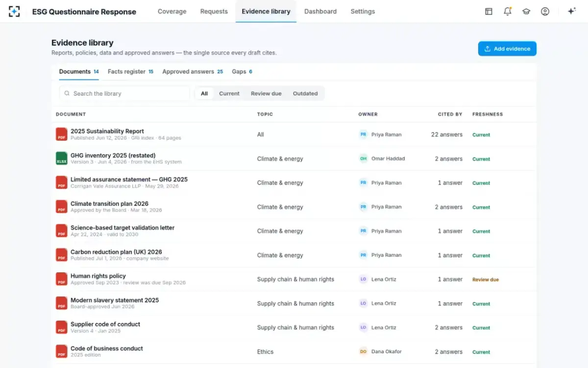Click the PDF icon for Human rights policy

click(62, 279)
